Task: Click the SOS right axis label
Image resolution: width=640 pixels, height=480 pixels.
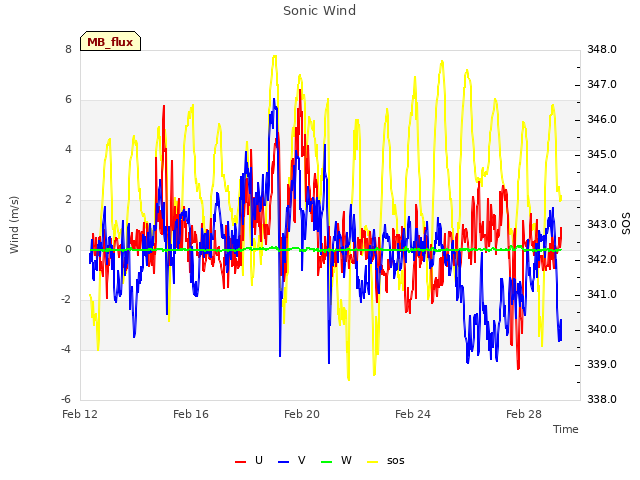Action: [x=626, y=224]
